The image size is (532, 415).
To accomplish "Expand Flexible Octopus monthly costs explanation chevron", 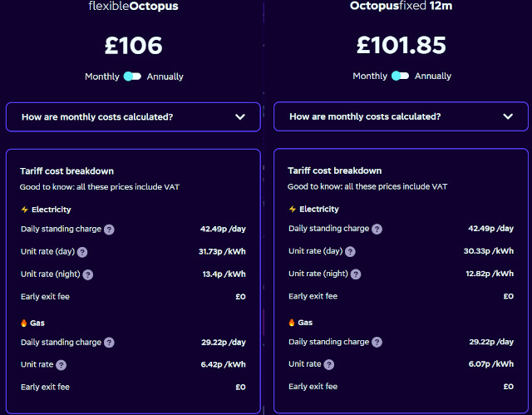I will click(240, 117).
